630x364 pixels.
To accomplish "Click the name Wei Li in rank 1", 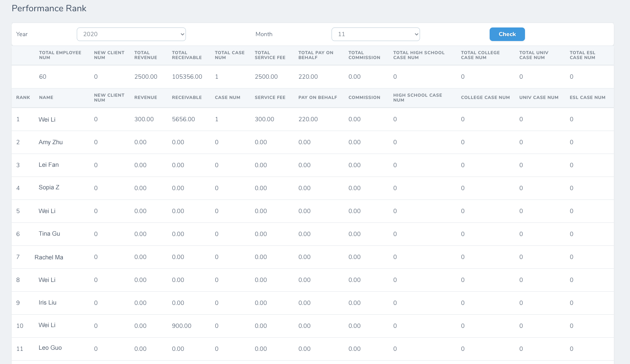I will click(47, 119).
